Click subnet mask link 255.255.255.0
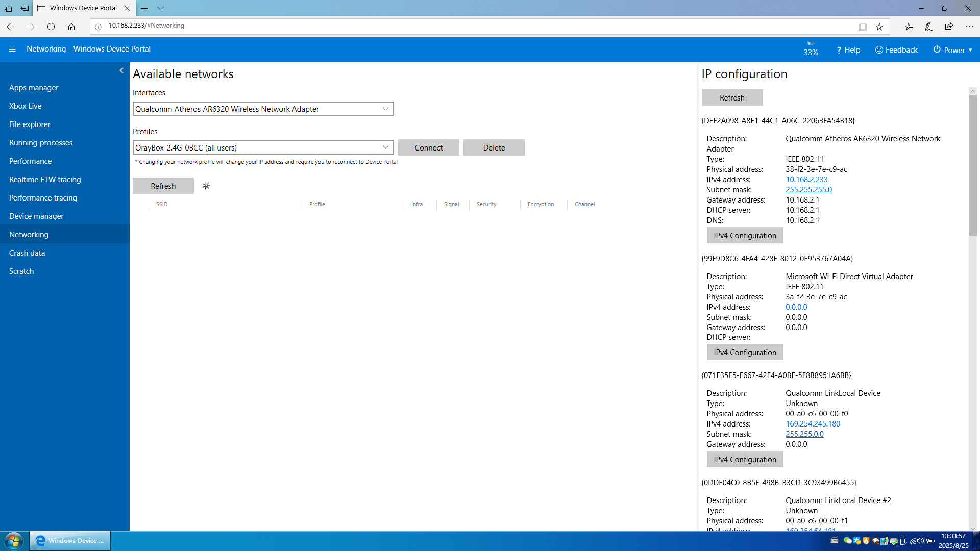 [808, 190]
